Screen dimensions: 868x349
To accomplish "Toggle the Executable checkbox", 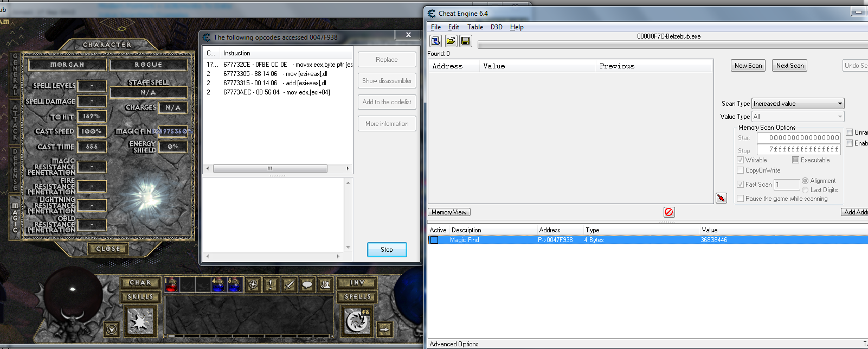I will [795, 160].
